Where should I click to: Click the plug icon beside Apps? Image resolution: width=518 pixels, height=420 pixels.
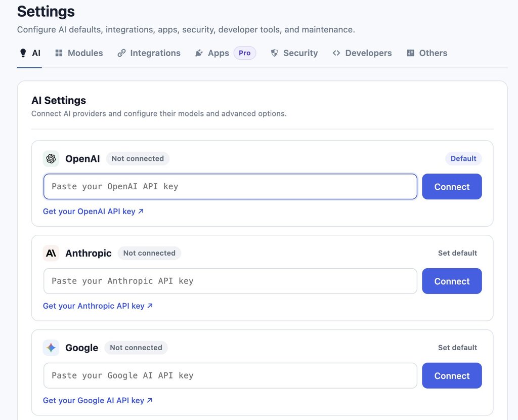coord(199,53)
